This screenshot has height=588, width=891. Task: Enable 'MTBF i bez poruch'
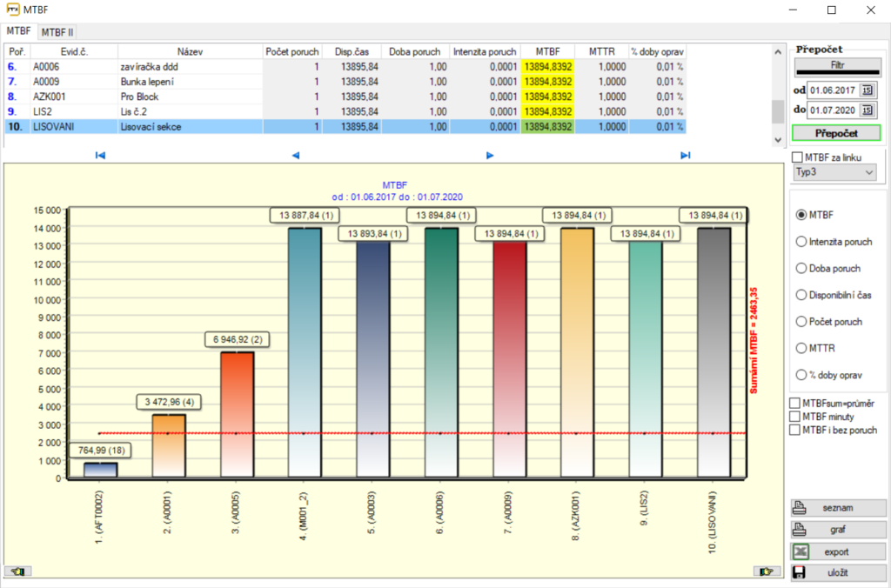point(794,429)
